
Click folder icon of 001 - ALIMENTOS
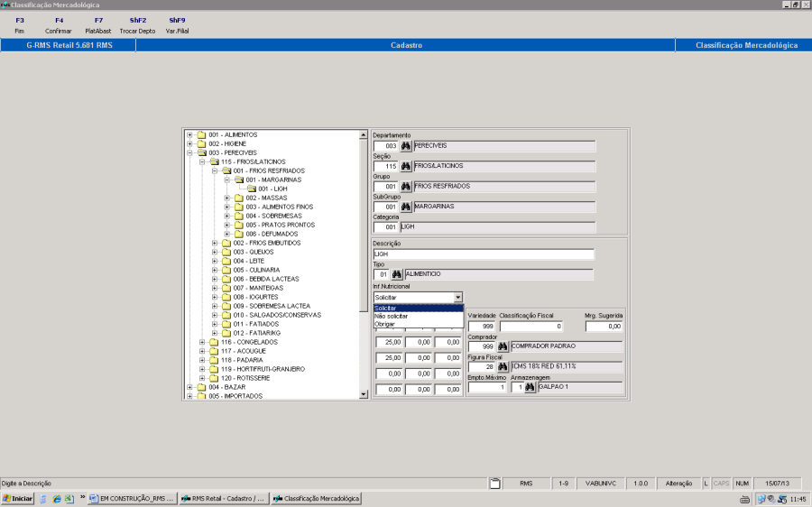coord(201,135)
